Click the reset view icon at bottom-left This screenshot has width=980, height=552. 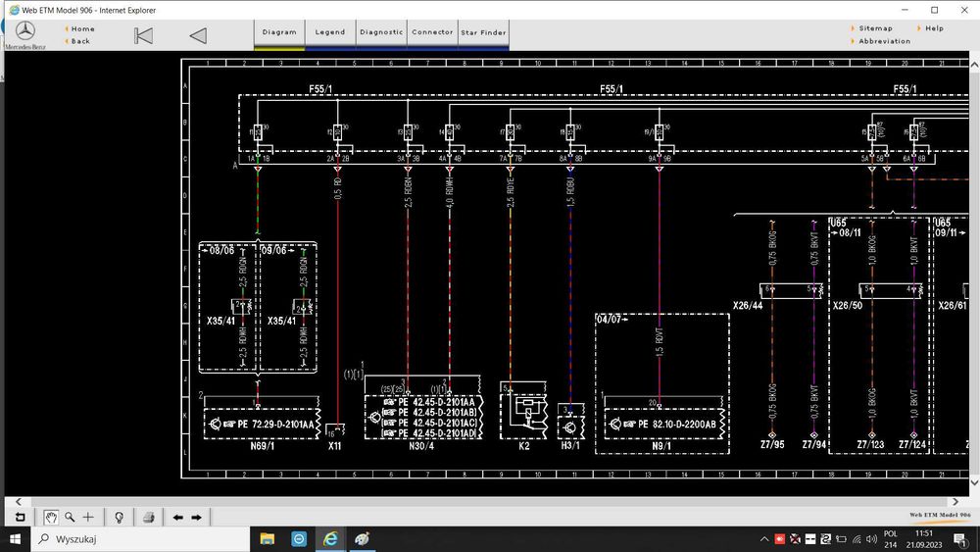pos(20,517)
